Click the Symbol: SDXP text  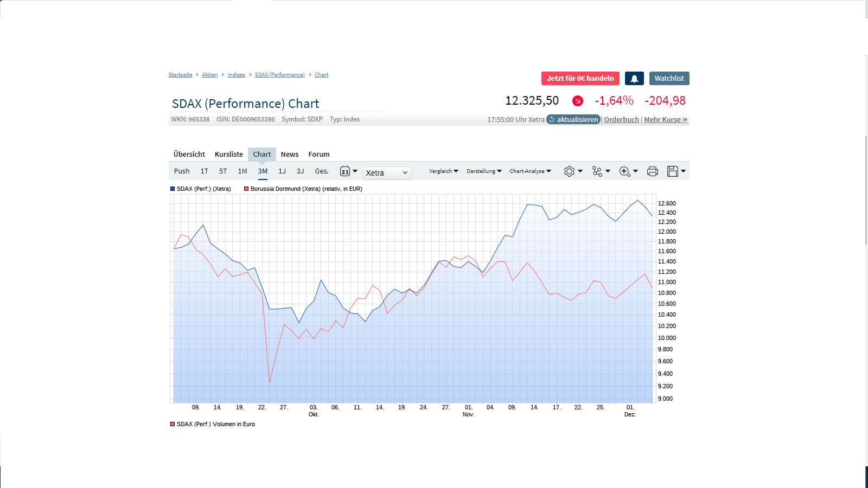pyautogui.click(x=302, y=119)
